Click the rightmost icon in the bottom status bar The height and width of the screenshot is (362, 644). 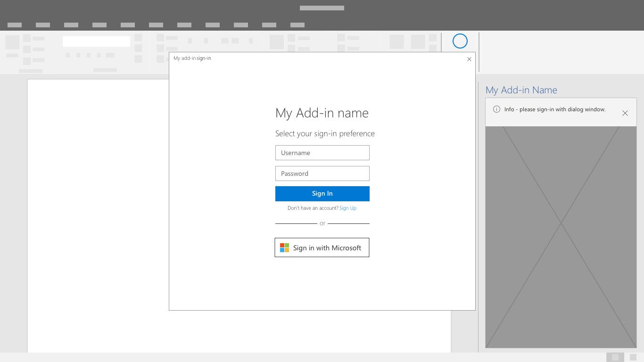(632, 357)
